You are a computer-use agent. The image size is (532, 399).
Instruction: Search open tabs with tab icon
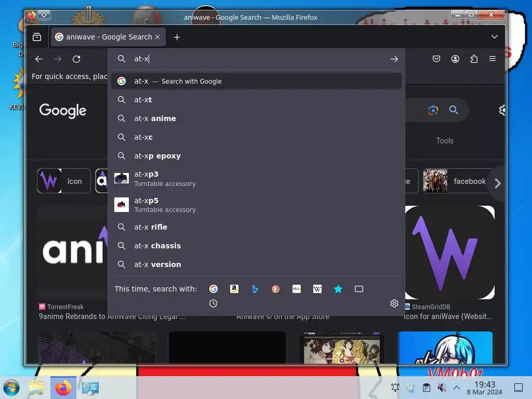pos(358,289)
